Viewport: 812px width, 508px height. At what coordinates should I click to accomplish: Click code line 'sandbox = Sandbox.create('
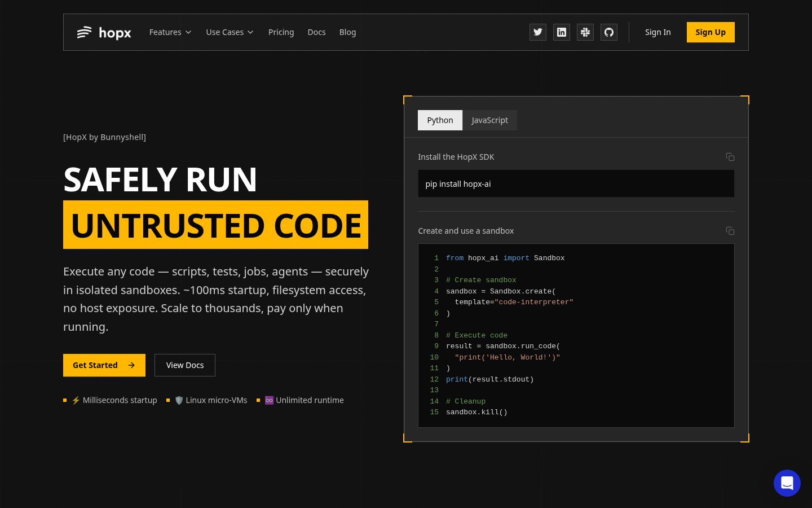501,291
